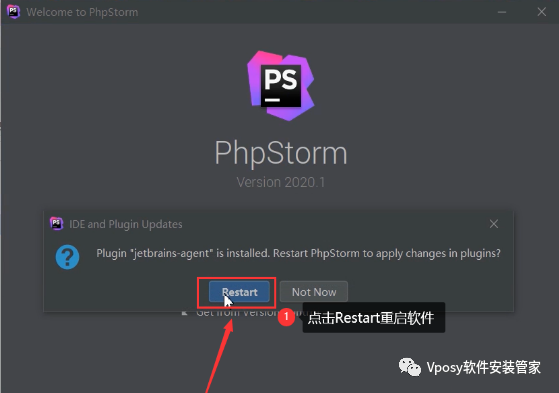This screenshot has width=559, height=393.
Task: Click the Vposy watermark text
Action: click(x=483, y=367)
